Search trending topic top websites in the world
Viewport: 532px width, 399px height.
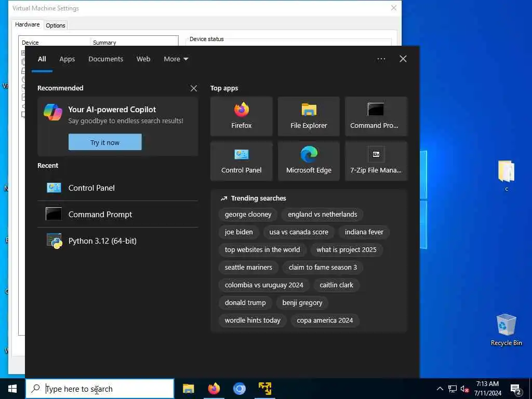click(262, 250)
